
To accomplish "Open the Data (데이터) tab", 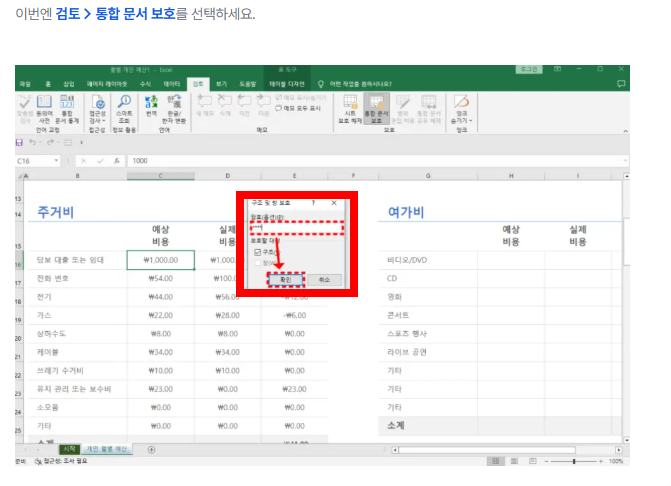I will click(172, 84).
